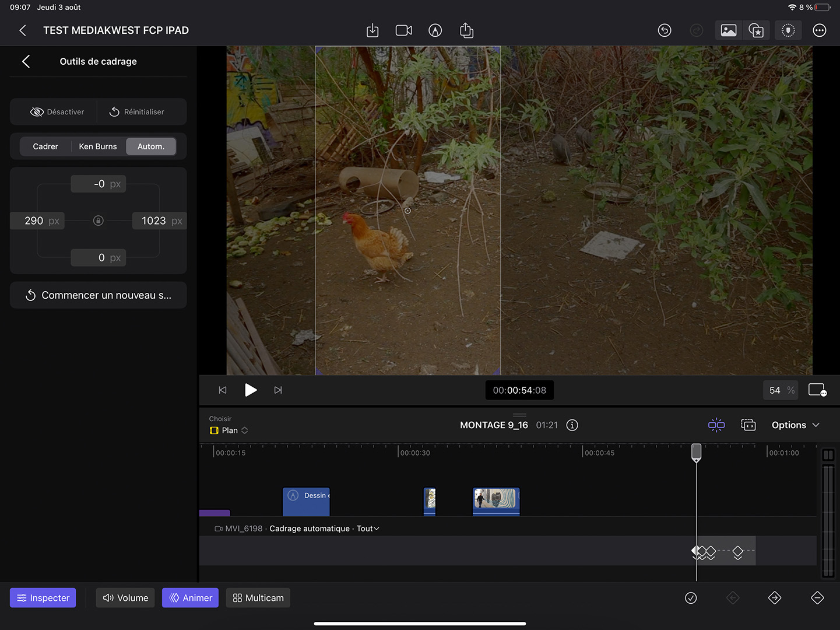Image resolution: width=840 pixels, height=630 pixels.
Task: Toggle Désactiver to disable the crop
Action: tap(57, 112)
